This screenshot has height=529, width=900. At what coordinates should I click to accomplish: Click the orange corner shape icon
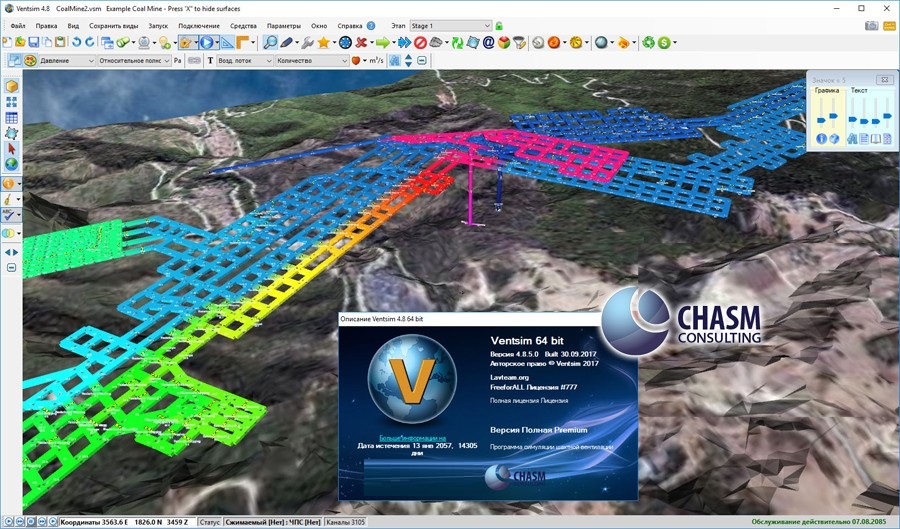243,42
